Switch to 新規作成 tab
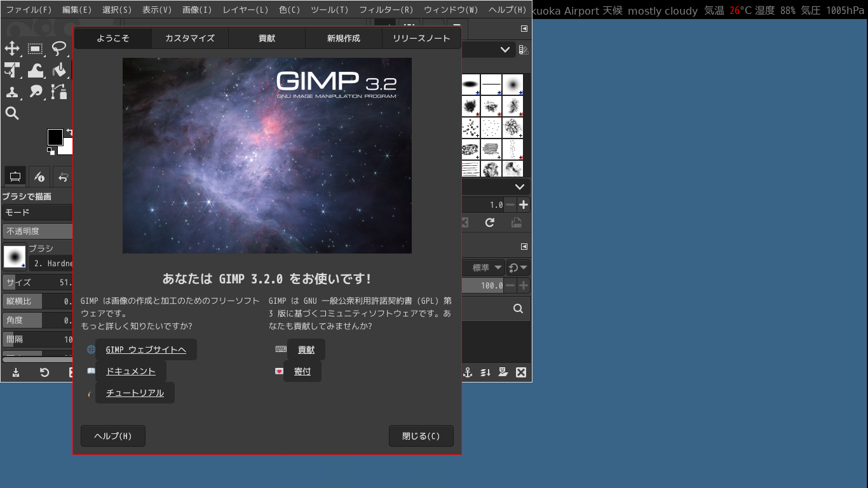This screenshot has height=488, width=868. 344,38
